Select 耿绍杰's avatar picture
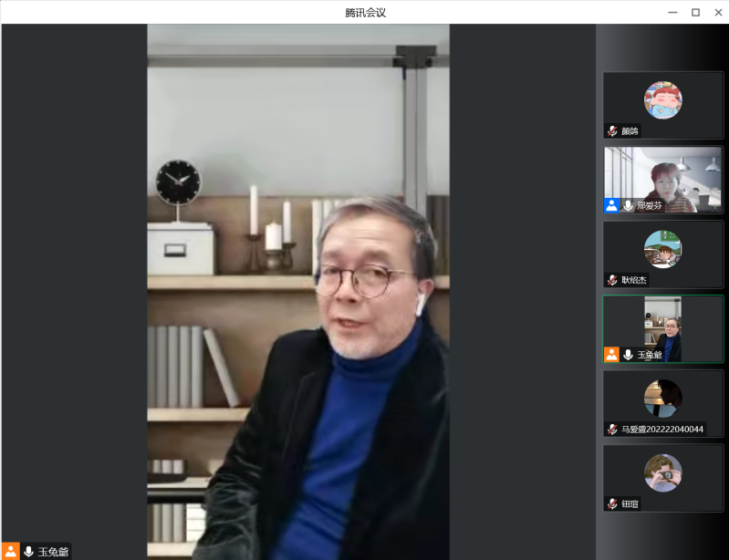This screenshot has height=560, width=729. pos(662,249)
